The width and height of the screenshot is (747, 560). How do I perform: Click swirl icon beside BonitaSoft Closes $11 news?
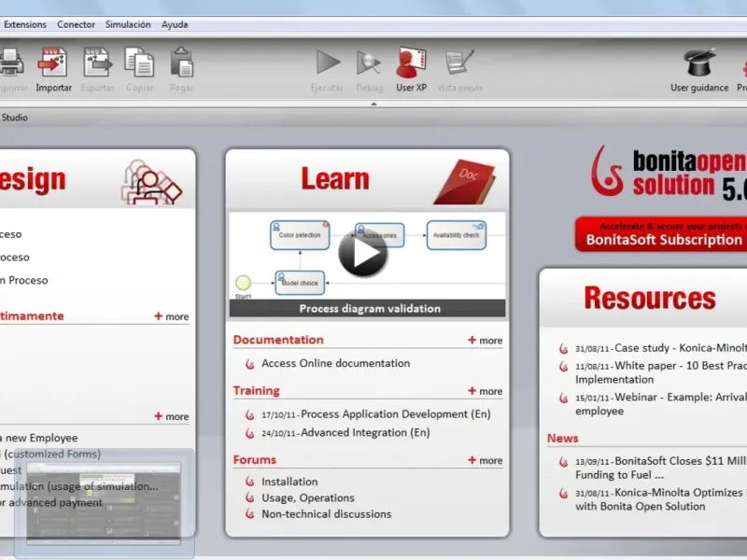coord(564,462)
